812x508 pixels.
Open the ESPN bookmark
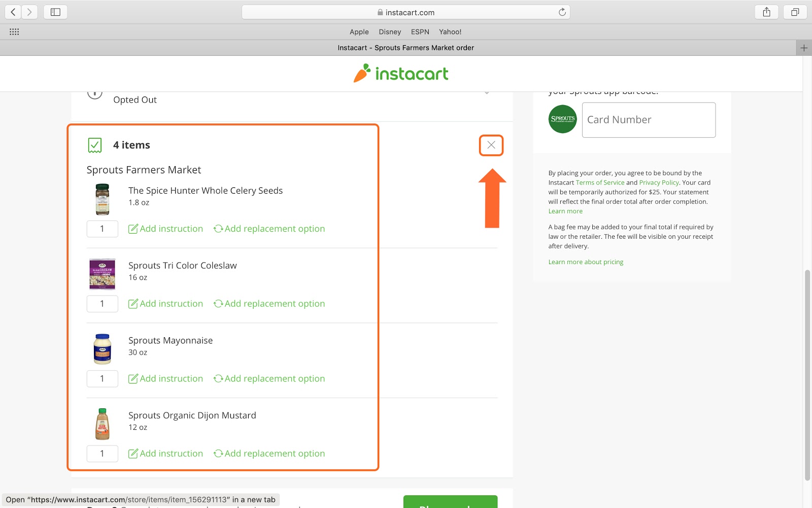pos(420,31)
